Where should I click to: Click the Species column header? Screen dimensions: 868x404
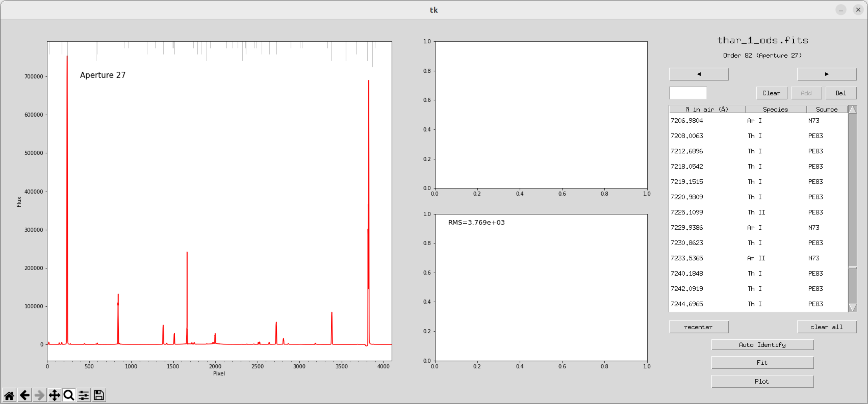pyautogui.click(x=775, y=110)
